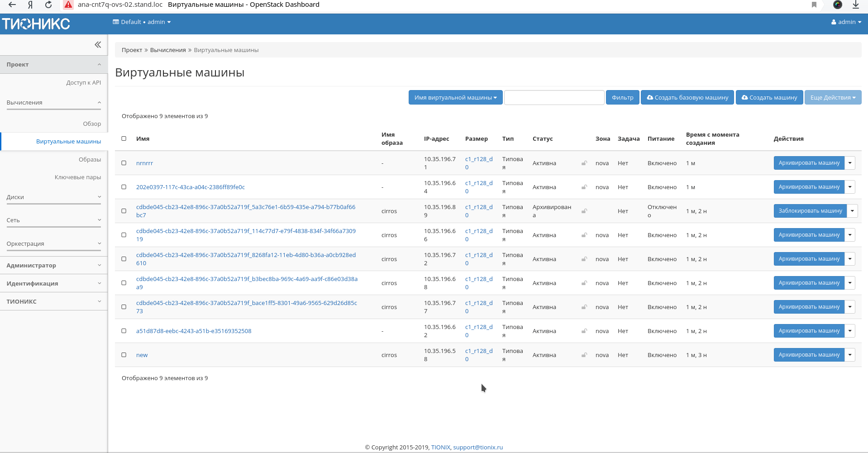This screenshot has height=453, width=868.
Task: Check the box for machine nrnrrr
Action: [x=124, y=163]
